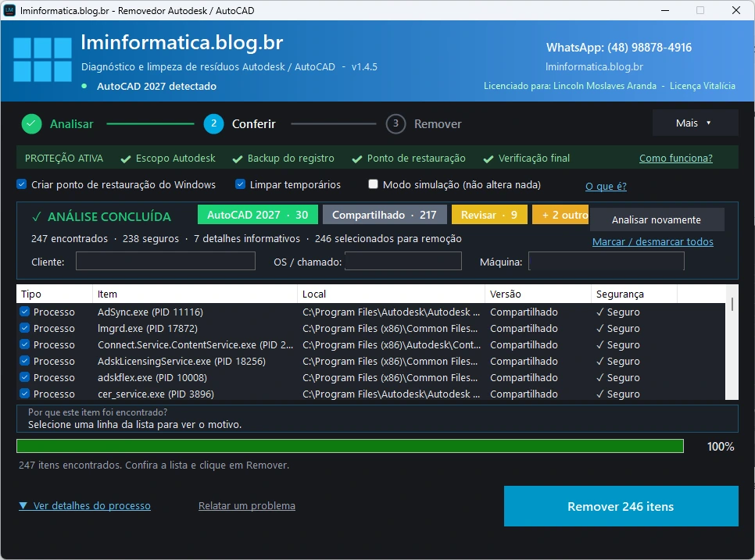Sort by Segurança column header

[x=634, y=294]
